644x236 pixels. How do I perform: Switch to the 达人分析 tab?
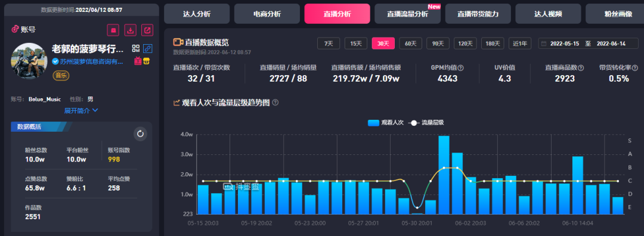pos(197,14)
